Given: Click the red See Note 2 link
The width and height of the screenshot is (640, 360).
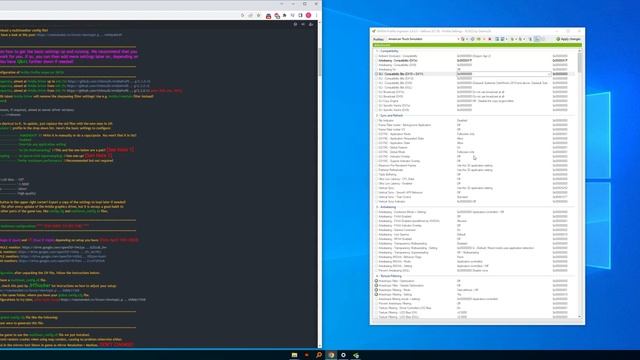Looking at the screenshot, I should (x=98, y=156).
